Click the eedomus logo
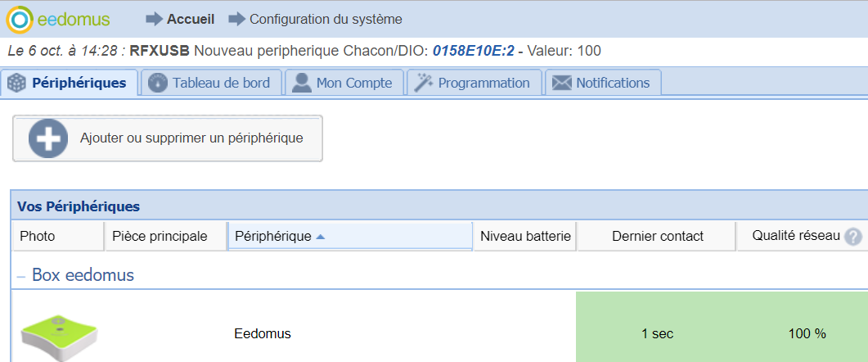The width and height of the screenshot is (868, 362). click(58, 20)
